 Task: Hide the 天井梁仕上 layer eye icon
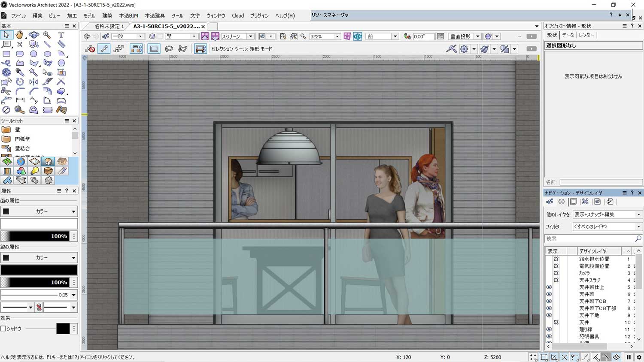[549, 287]
